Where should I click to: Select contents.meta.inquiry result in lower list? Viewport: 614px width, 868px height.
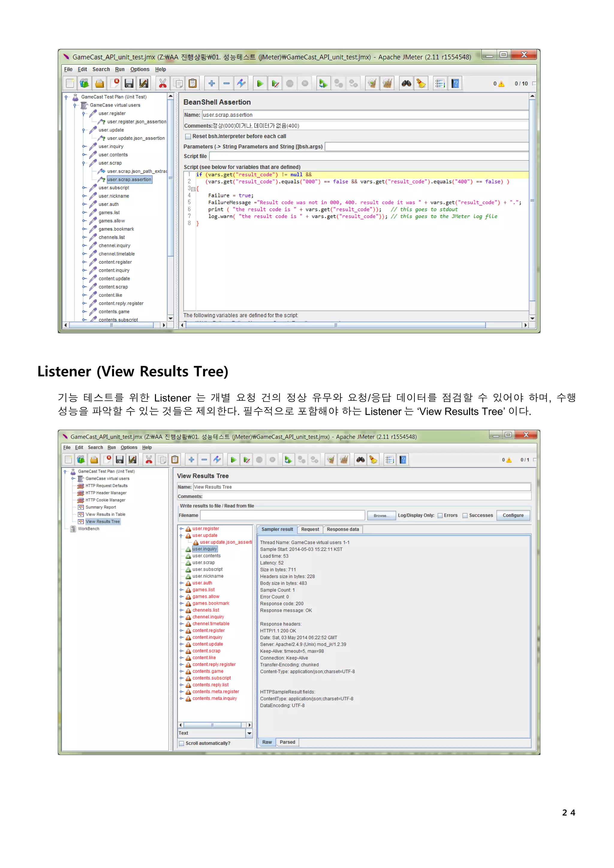tap(214, 699)
